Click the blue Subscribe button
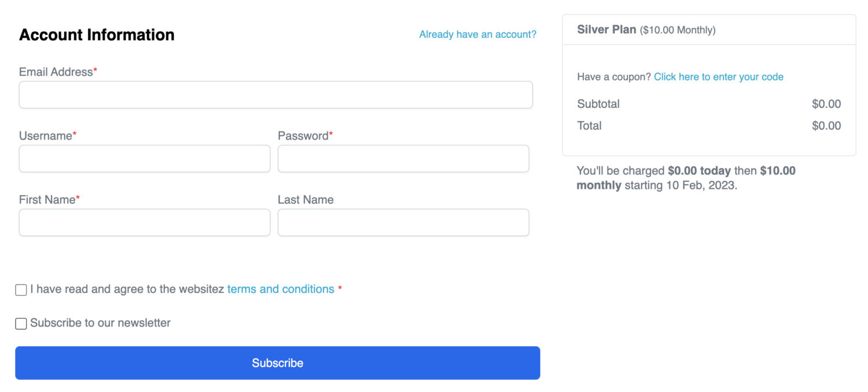This screenshot has height=392, width=868. (278, 363)
